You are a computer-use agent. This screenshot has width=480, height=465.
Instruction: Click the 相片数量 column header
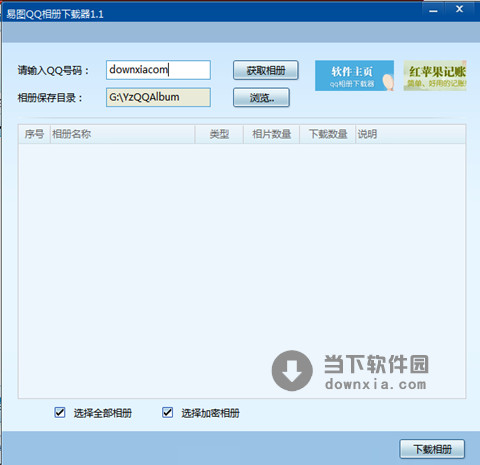click(x=271, y=134)
